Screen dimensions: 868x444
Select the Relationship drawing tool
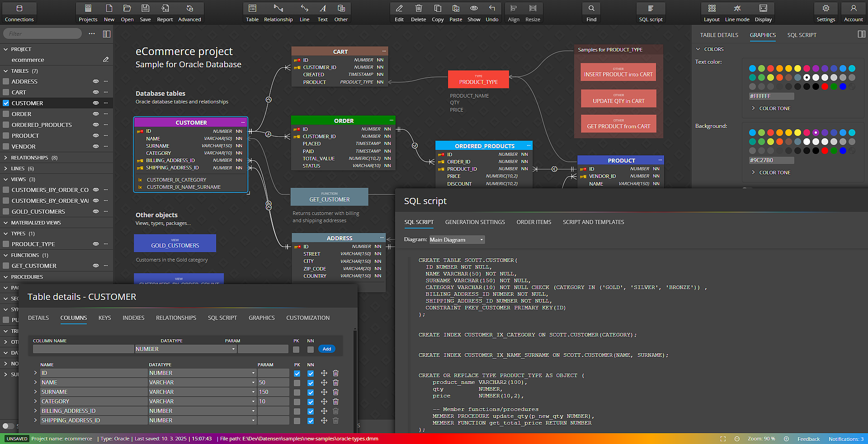(278, 12)
